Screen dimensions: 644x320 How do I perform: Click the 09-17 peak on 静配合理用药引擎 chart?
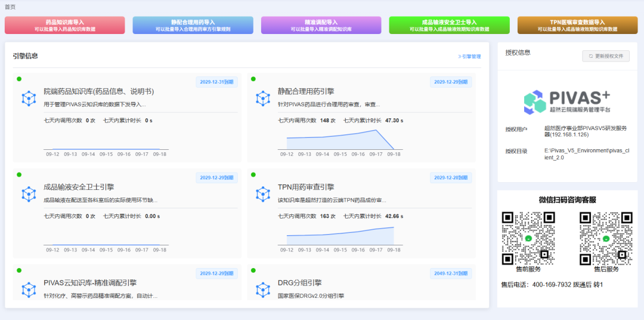[x=376, y=130]
